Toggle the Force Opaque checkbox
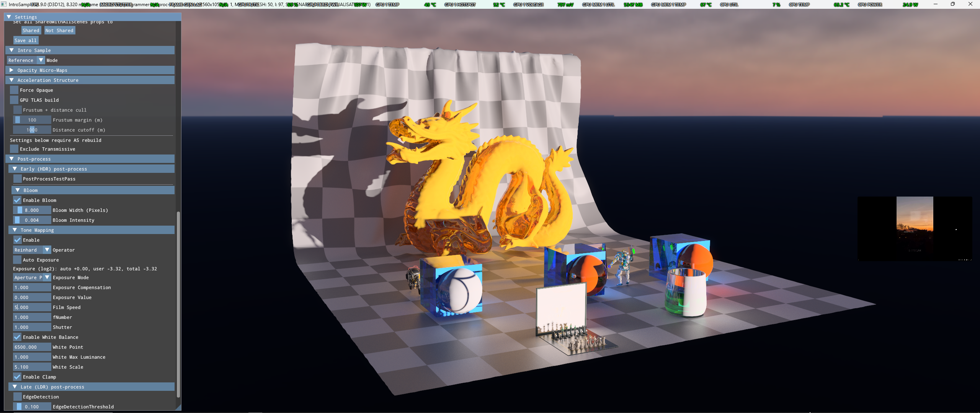Image resolution: width=980 pixels, height=413 pixels. pyautogui.click(x=14, y=90)
